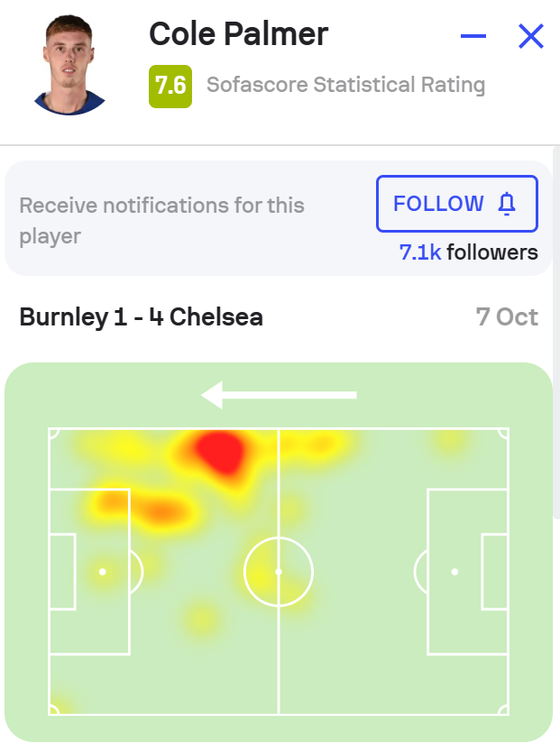Open the Cole Palmer name heading
The width and height of the screenshot is (560, 742).
[x=238, y=34]
